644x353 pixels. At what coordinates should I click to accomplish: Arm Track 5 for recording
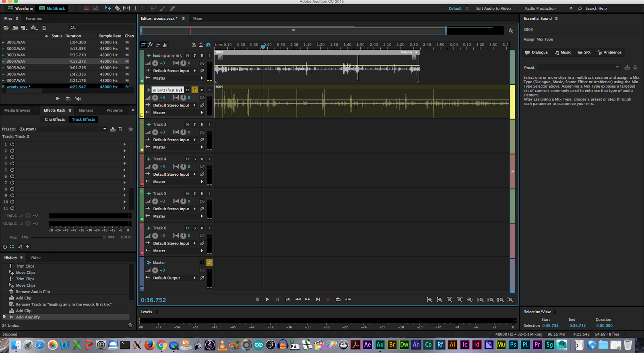point(202,194)
